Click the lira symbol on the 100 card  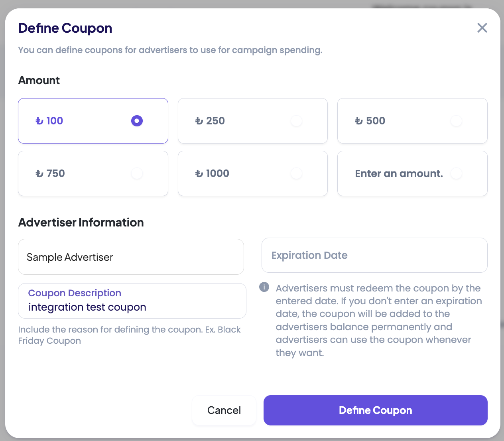39,121
